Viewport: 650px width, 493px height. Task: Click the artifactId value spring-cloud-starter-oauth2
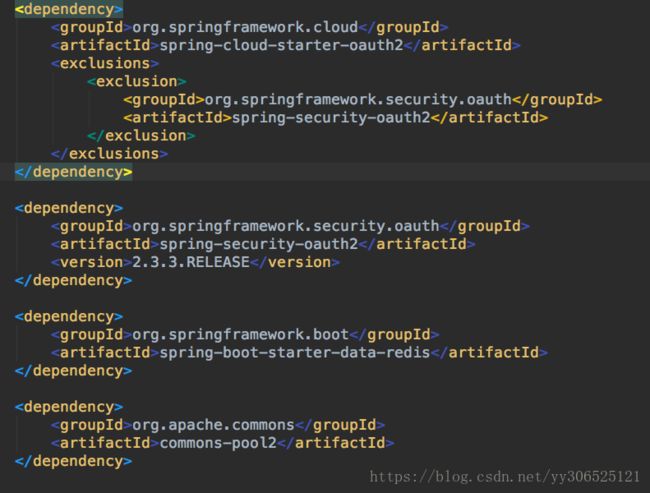pyautogui.click(x=281, y=45)
